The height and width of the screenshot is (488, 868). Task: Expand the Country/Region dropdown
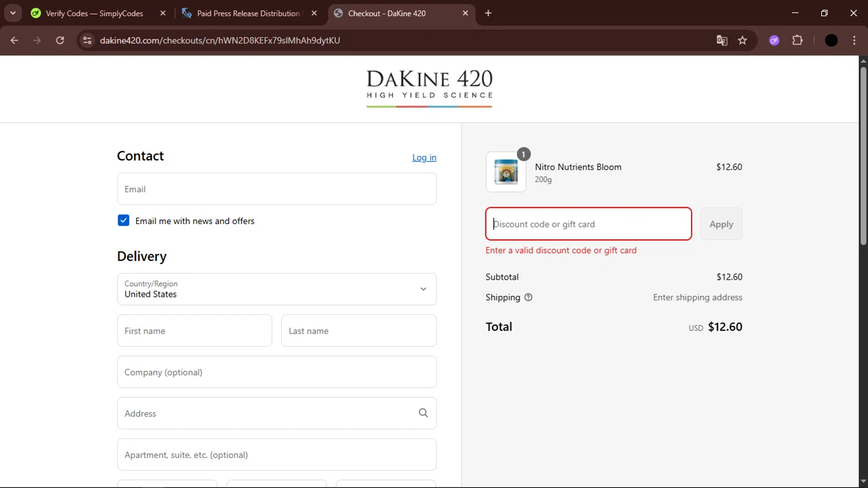coord(277,289)
